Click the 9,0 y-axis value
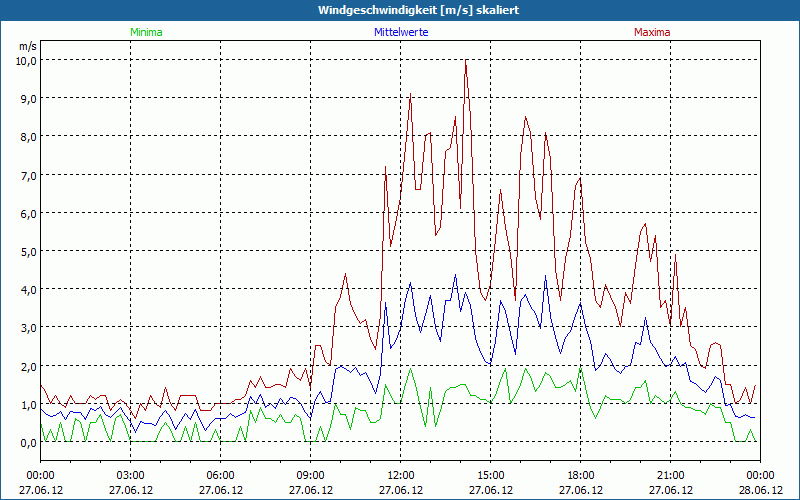 30,99
